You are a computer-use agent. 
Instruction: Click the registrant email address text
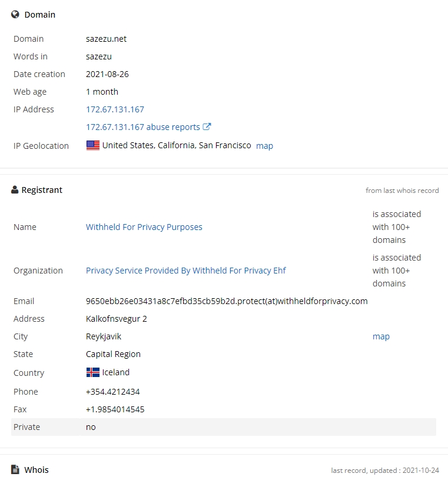(x=227, y=301)
